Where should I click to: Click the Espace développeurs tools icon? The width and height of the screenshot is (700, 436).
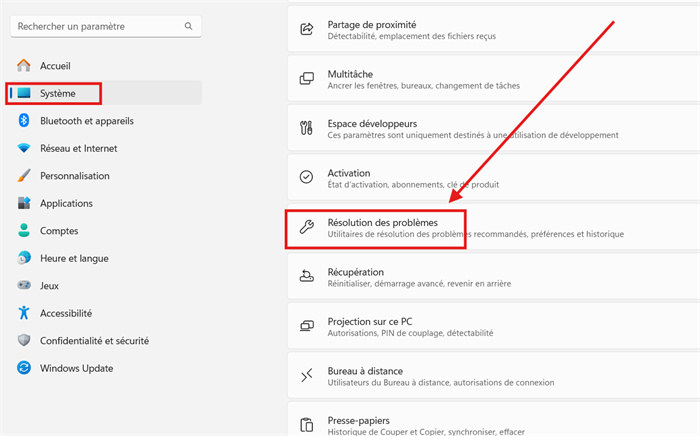[x=307, y=128]
